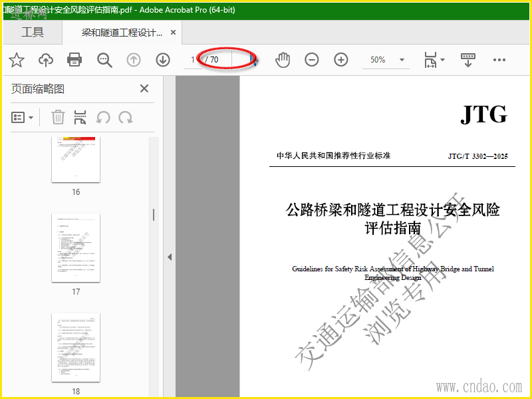Screen dimensions: 532x399
Task: Click page label 16 under thumbnail
Action: pos(76,192)
